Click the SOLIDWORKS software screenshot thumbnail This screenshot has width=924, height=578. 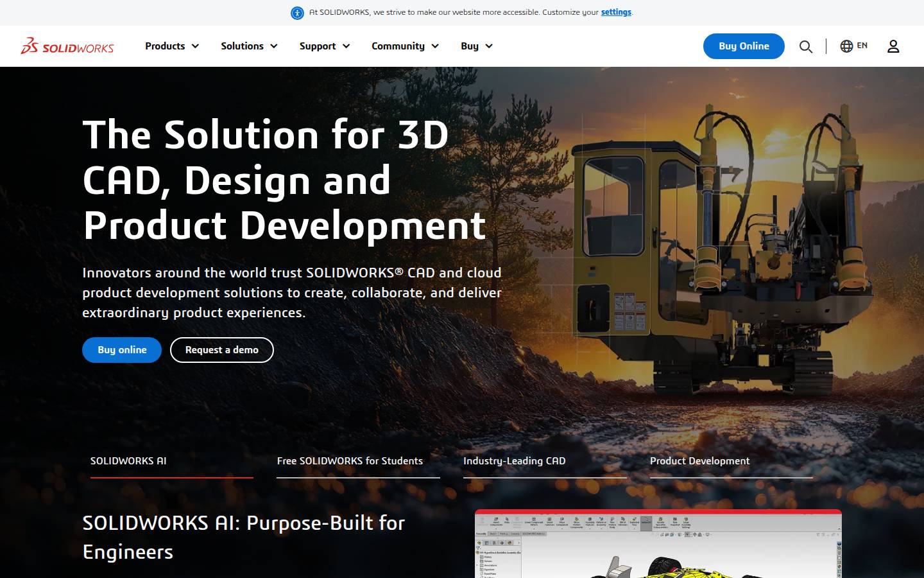coord(658,544)
